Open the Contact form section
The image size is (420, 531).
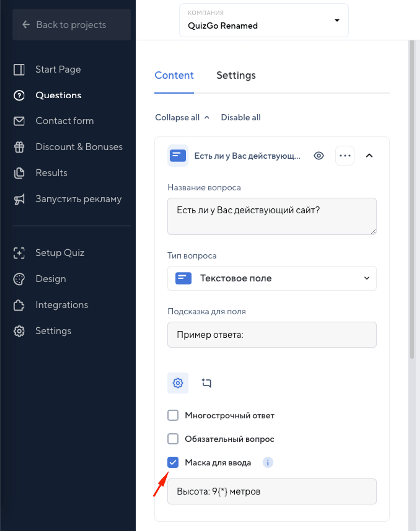coord(64,121)
